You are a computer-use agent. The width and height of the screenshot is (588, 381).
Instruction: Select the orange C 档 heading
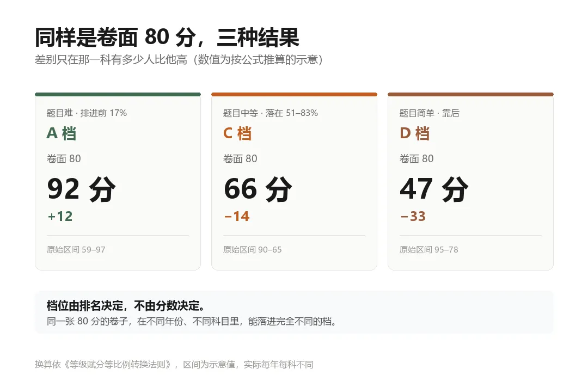[237, 133]
